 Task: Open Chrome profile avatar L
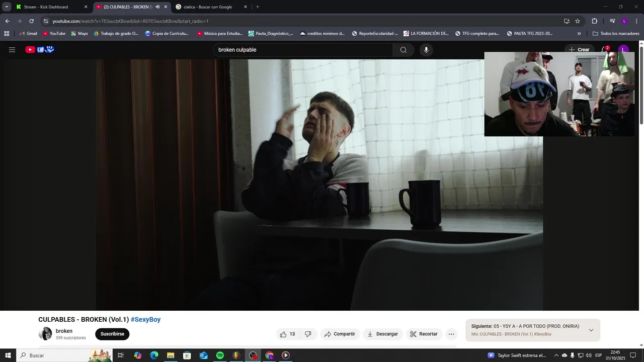pos(624,21)
